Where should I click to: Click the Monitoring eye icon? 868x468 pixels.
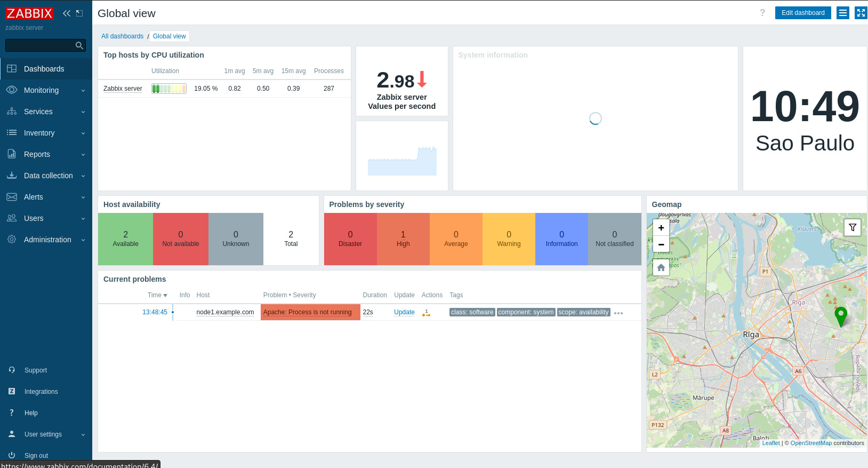coord(12,90)
